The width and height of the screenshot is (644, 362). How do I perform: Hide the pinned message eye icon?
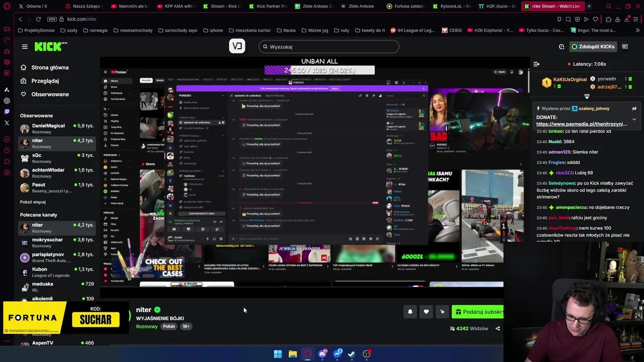tap(634, 109)
